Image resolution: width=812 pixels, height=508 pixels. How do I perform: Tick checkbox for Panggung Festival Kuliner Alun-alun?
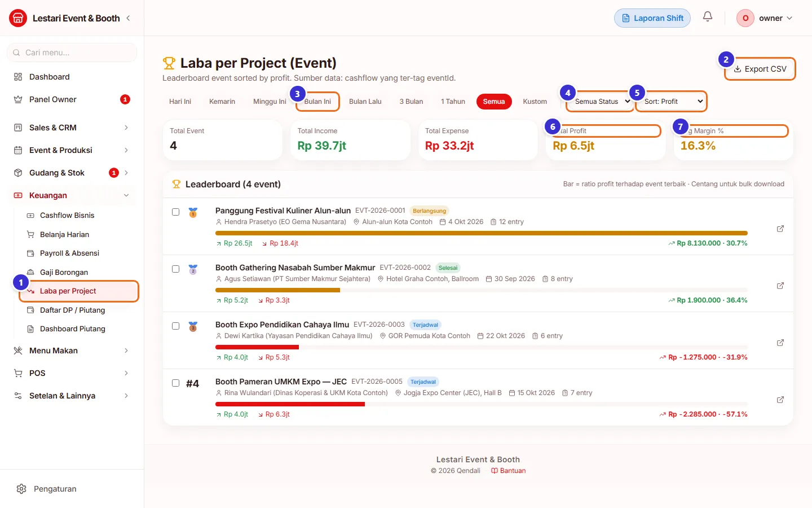point(176,212)
